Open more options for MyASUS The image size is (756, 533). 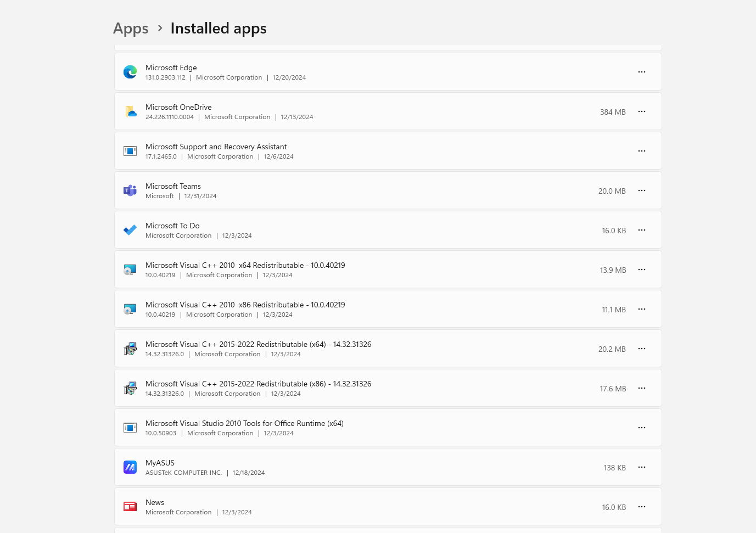642,467
